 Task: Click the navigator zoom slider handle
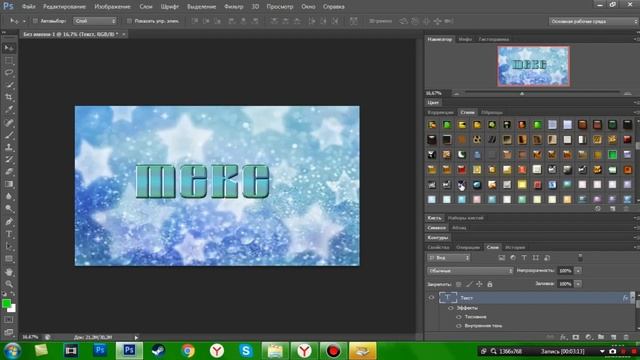pos(522,93)
